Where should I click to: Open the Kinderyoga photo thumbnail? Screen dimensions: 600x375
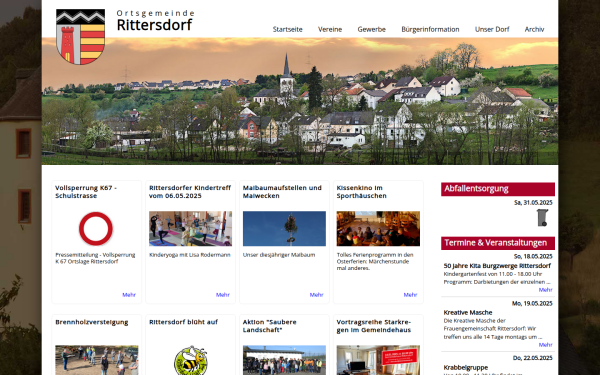pyautogui.click(x=191, y=228)
